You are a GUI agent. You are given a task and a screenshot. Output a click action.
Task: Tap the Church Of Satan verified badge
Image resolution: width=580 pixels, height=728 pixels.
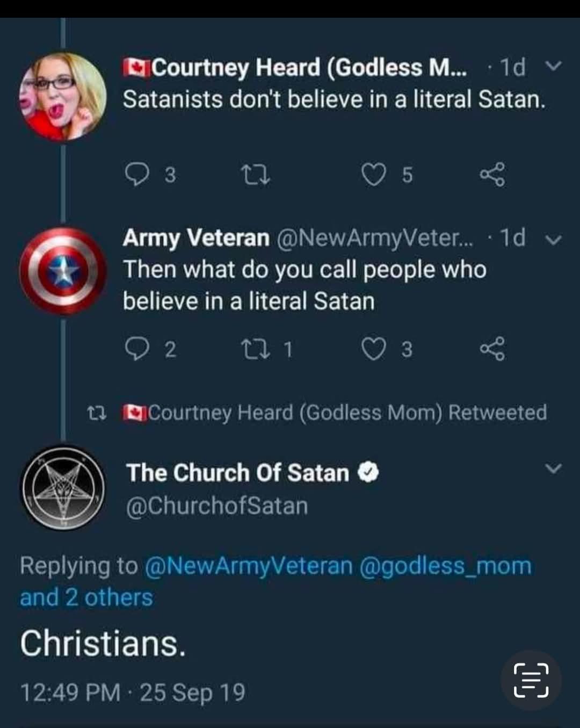point(369,473)
